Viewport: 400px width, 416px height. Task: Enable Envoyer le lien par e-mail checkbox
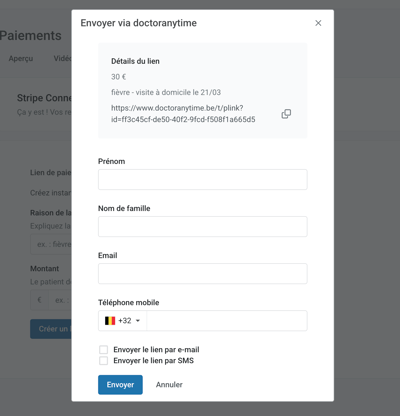pos(104,350)
